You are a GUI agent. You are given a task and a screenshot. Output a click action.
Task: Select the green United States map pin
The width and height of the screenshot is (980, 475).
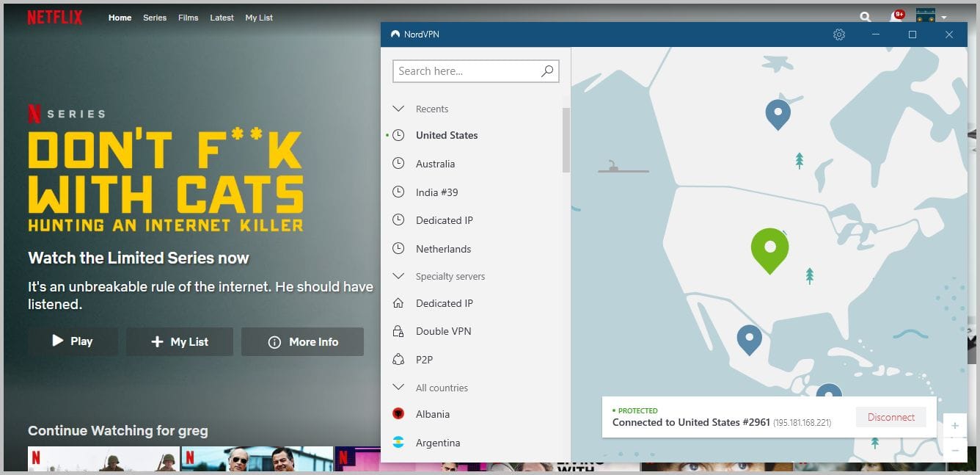pos(769,250)
